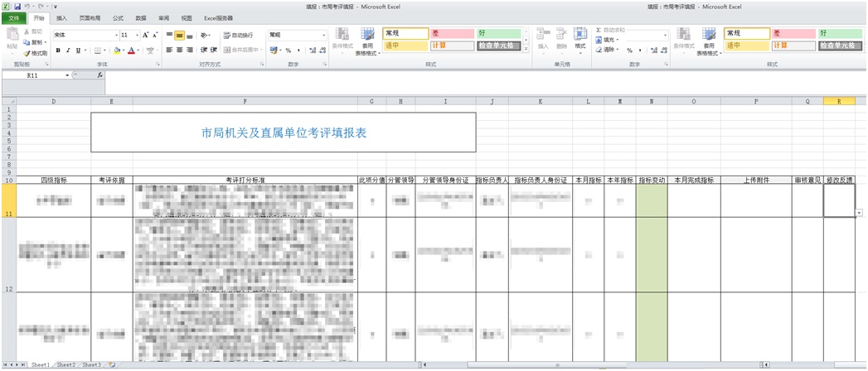
Task: Apply the yellow fill color bucket
Action: click(x=118, y=51)
